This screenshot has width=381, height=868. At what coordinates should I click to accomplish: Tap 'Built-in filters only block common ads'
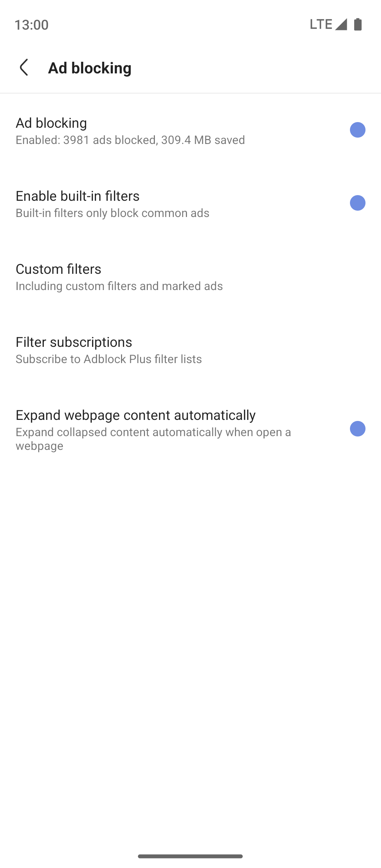[x=113, y=213]
